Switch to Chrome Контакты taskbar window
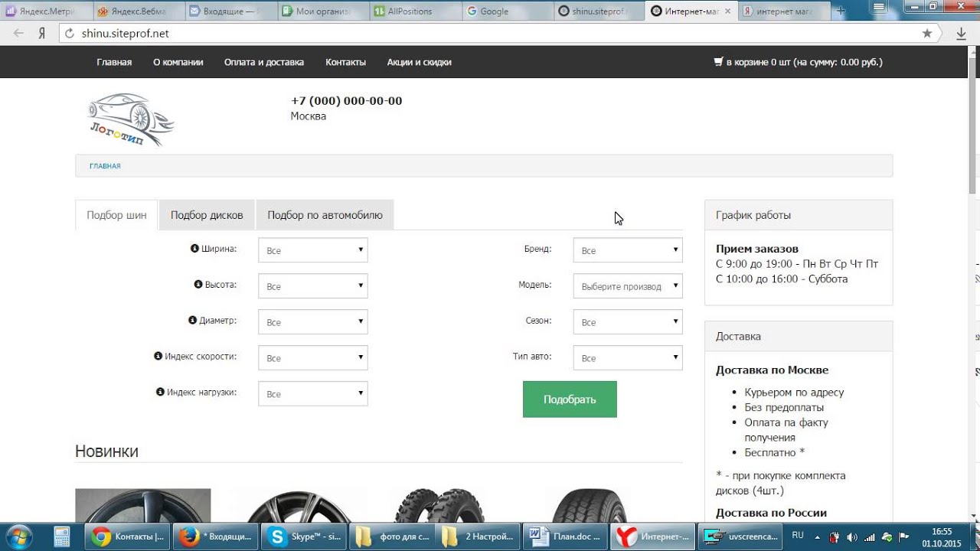This screenshot has width=980, height=551. tap(127, 536)
